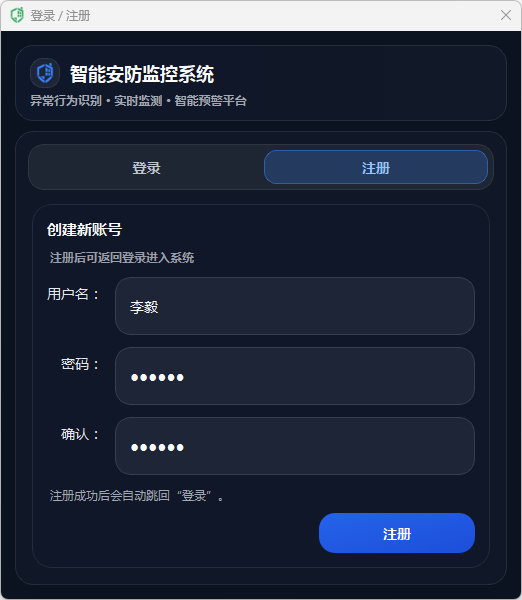Click the 智能安防监控系统 title text
The height and width of the screenshot is (600, 522).
(x=142, y=74)
